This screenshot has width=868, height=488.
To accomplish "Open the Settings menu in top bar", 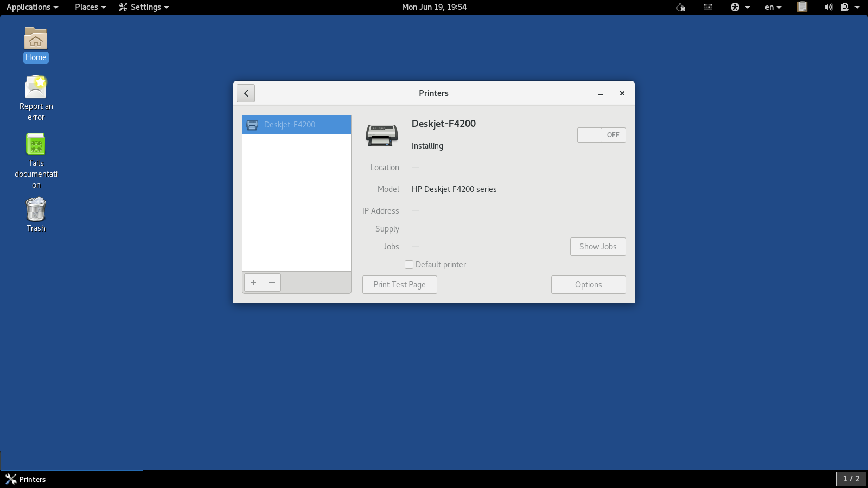I will 144,7.
